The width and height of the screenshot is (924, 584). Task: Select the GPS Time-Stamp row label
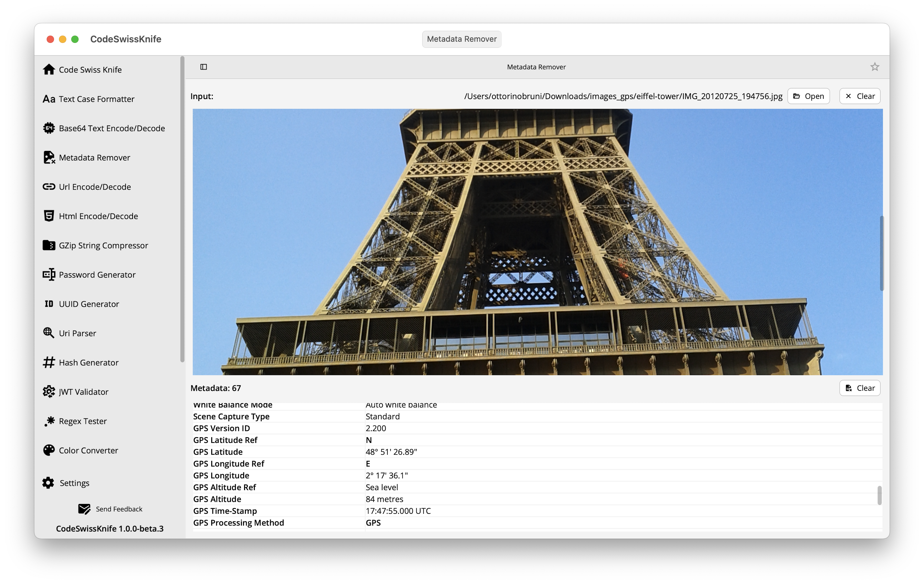click(225, 511)
